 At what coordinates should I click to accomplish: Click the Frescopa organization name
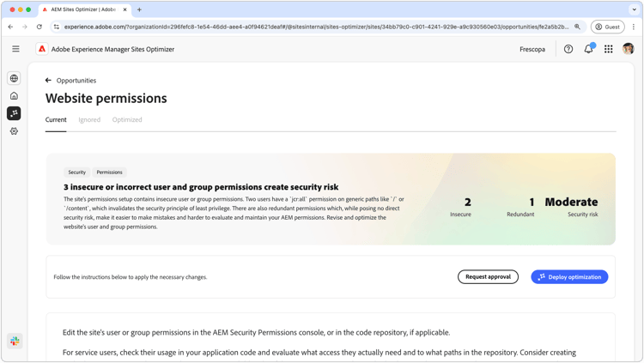[x=532, y=49]
